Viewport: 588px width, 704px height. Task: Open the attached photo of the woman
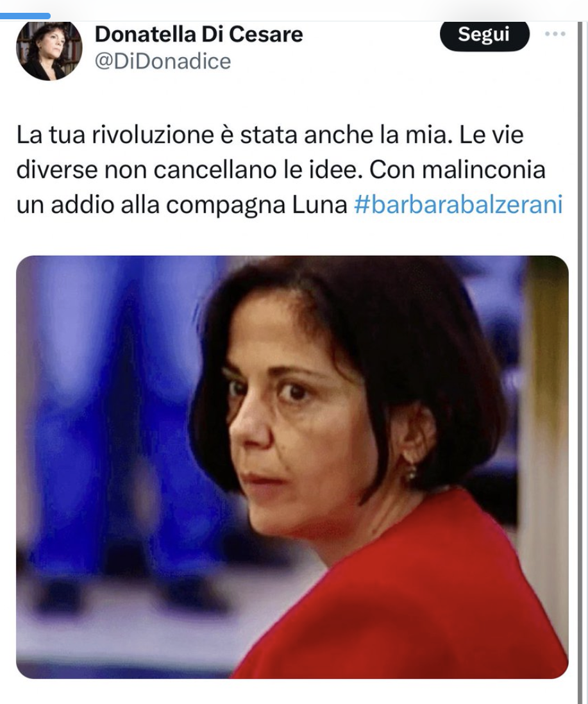(292, 467)
